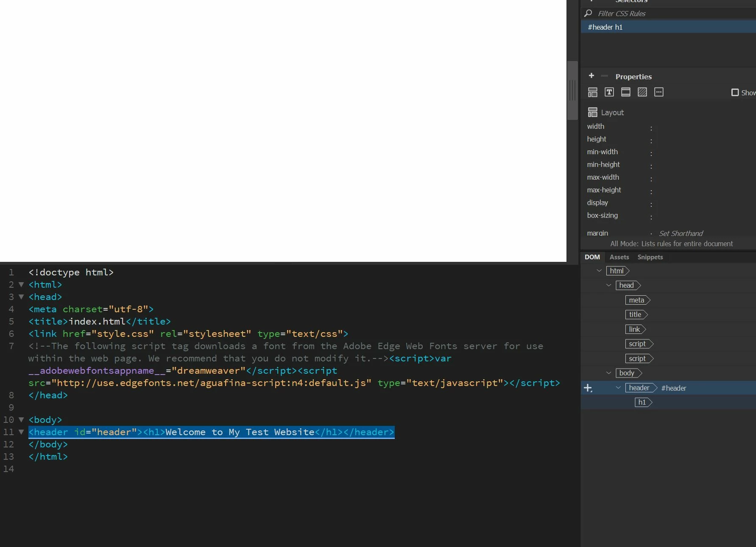Select the meta node in DOM tree

637,300
